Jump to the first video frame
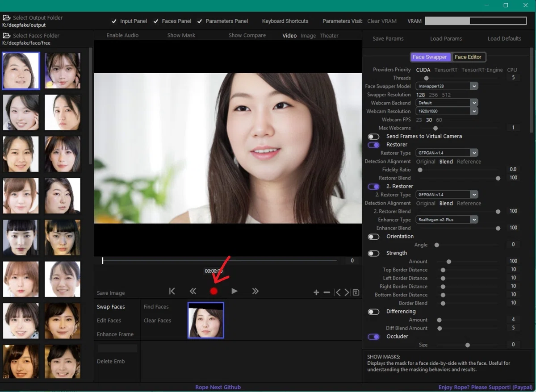Screen dimensions: 536x392 click(172, 291)
